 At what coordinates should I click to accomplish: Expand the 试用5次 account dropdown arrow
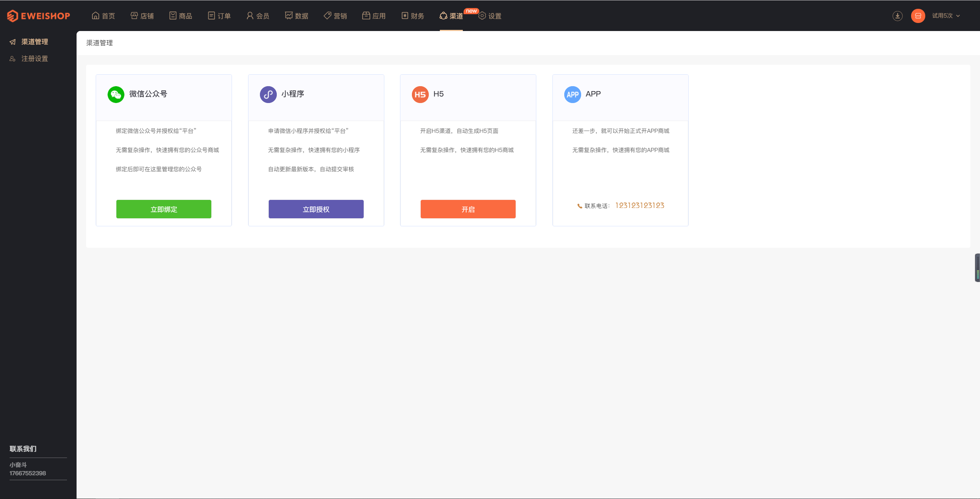[958, 16]
